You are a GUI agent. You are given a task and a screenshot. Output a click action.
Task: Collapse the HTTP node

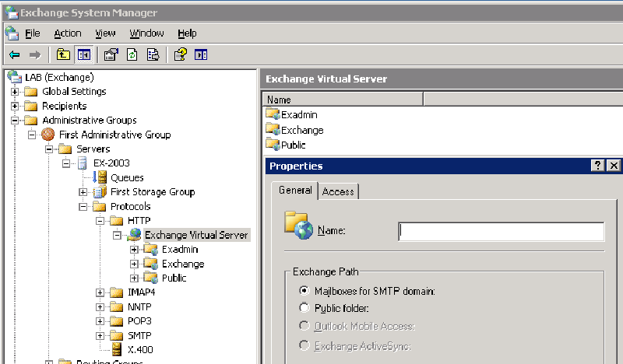(100, 221)
